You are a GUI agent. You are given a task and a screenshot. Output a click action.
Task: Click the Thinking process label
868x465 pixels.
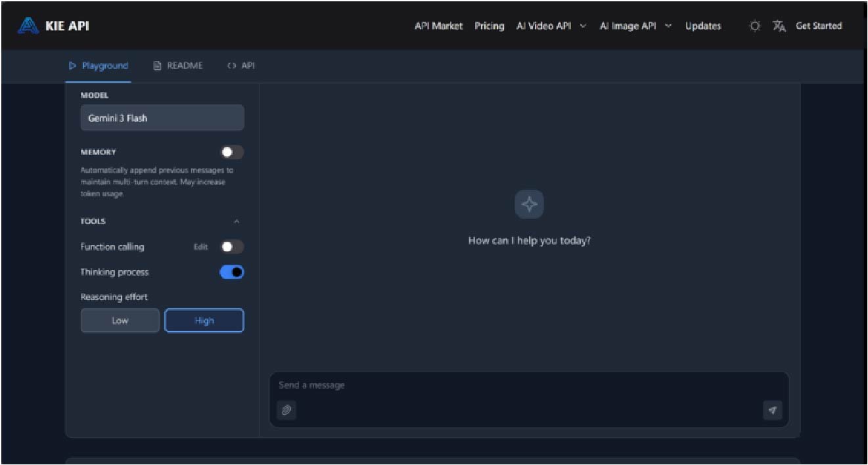click(x=114, y=272)
